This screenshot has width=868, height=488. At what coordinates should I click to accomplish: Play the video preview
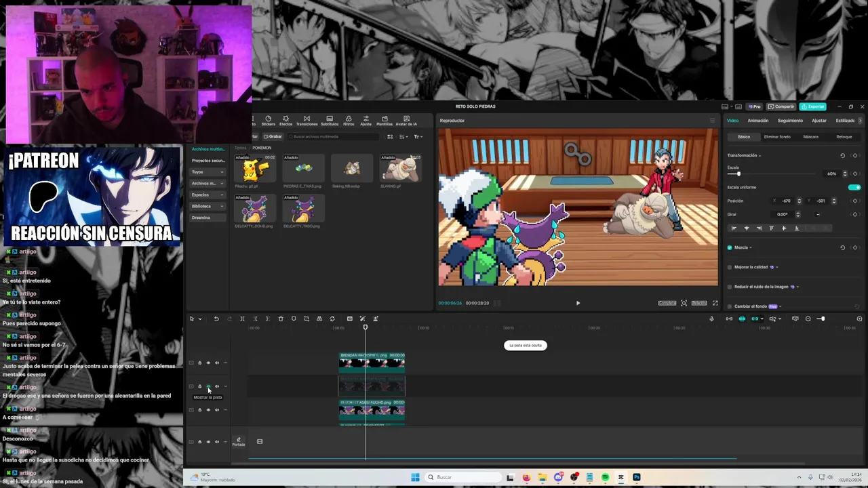(x=578, y=303)
